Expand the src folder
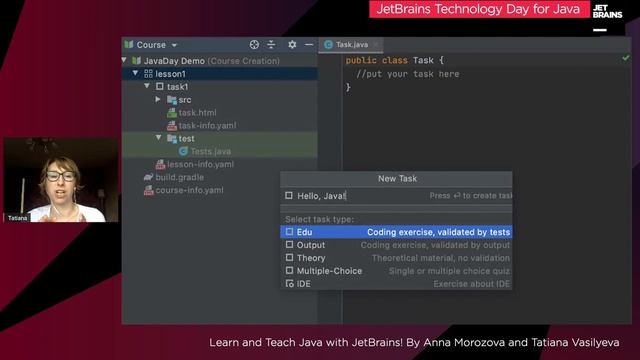 tap(158, 100)
